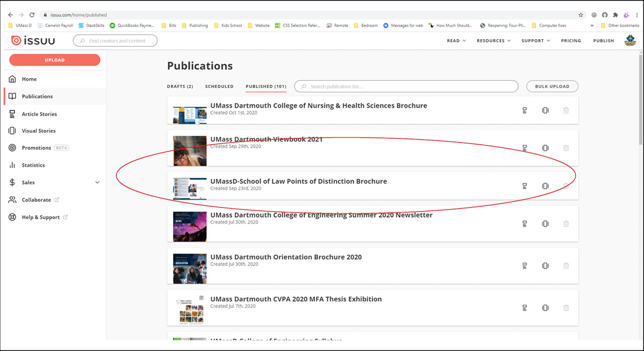The image size is (644, 351).
Task: Open the Read dropdown menu
Action: pyautogui.click(x=456, y=41)
